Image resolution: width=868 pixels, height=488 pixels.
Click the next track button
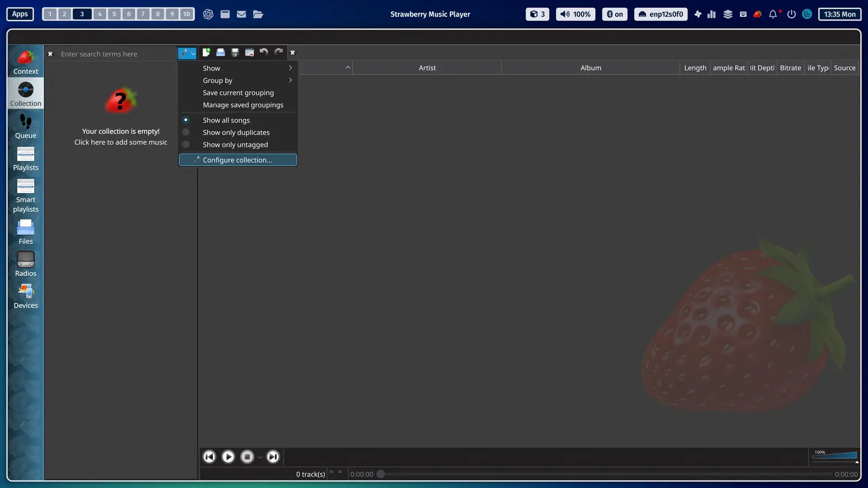click(x=273, y=457)
